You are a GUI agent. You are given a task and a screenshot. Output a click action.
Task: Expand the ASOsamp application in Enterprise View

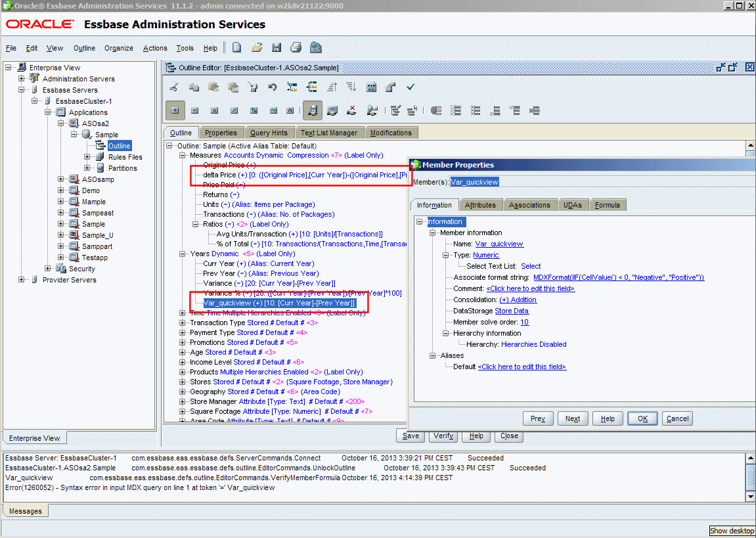(60, 179)
